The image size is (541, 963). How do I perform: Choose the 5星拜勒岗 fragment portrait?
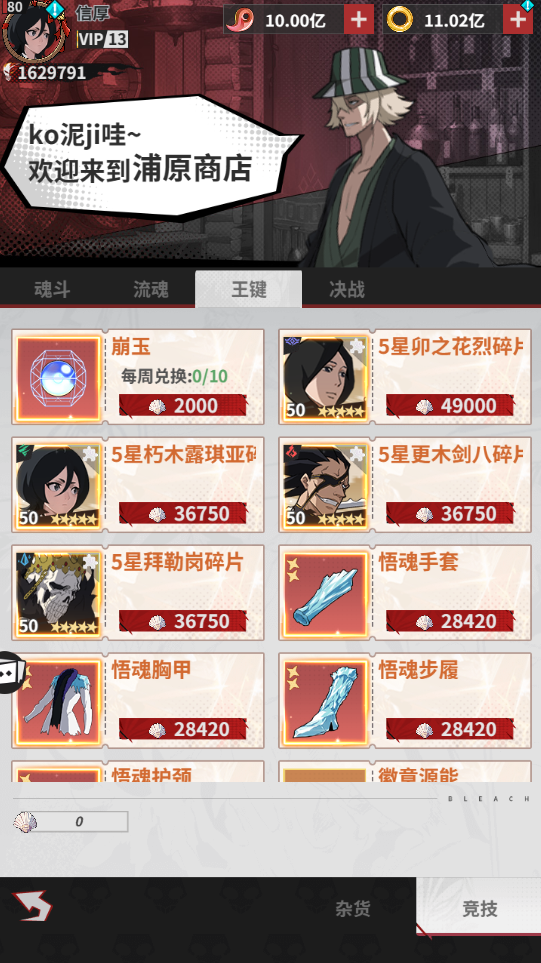coord(58,593)
